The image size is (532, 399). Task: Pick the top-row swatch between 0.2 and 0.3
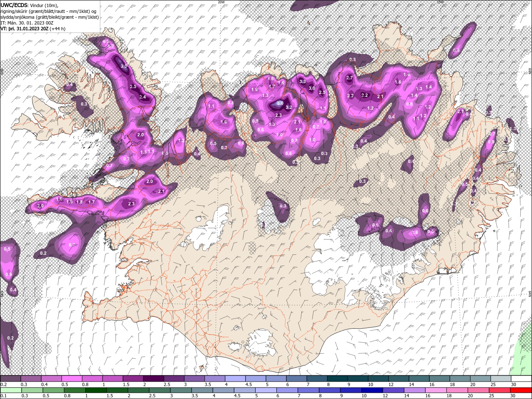[10, 379]
